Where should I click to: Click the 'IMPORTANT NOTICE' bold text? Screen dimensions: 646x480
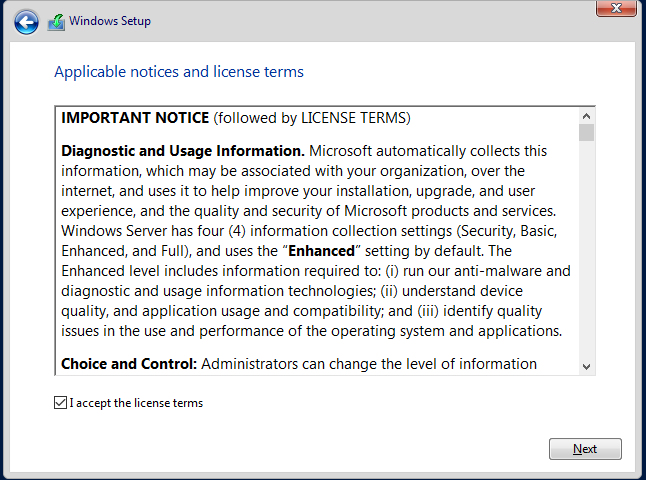point(135,118)
